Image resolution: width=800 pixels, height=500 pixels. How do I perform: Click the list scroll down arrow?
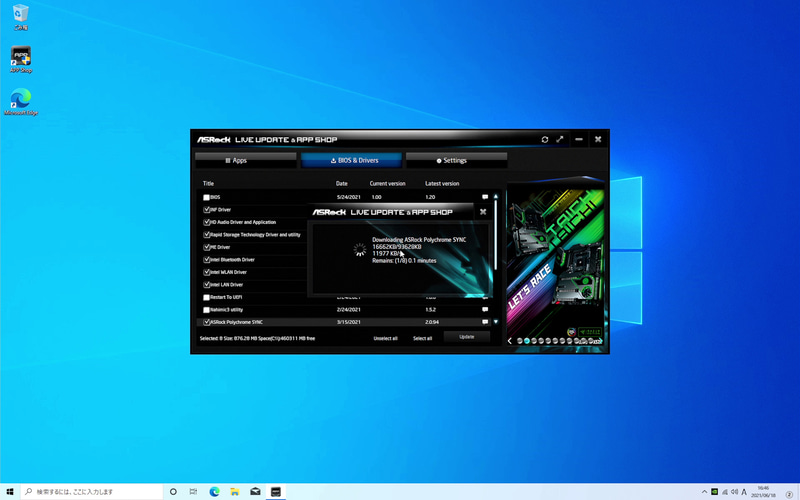click(495, 322)
